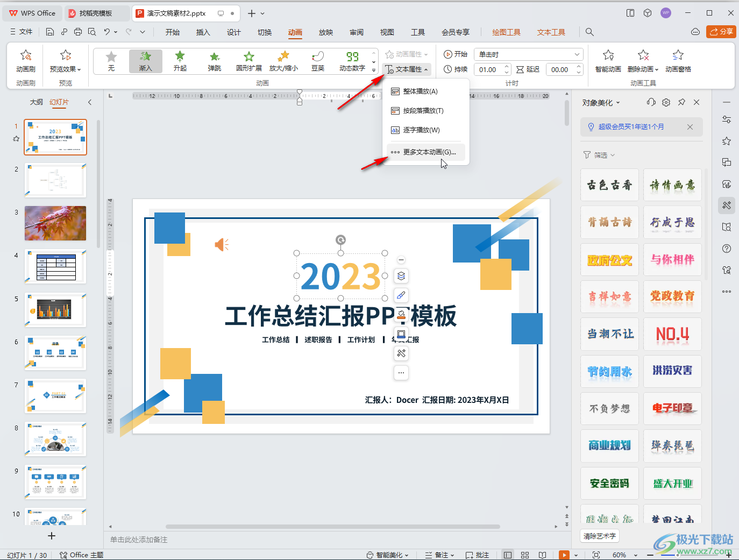This screenshot has width=739, height=560.
Task: Switch to Outline tab in side panel
Action: (x=36, y=102)
